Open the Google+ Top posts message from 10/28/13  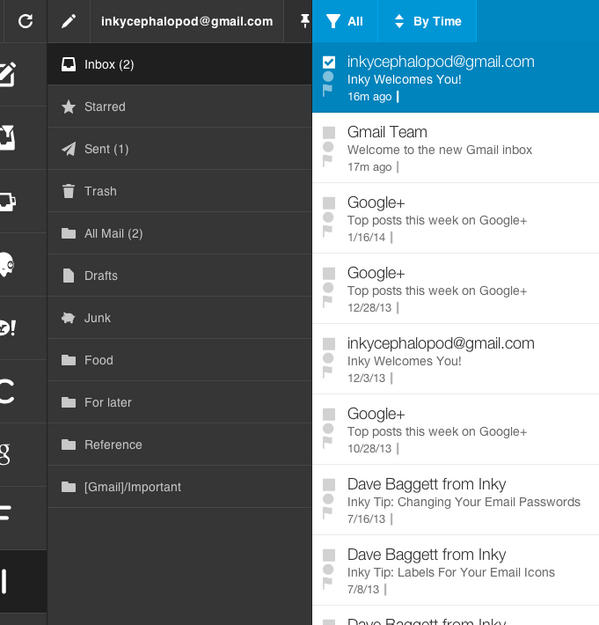[456, 430]
